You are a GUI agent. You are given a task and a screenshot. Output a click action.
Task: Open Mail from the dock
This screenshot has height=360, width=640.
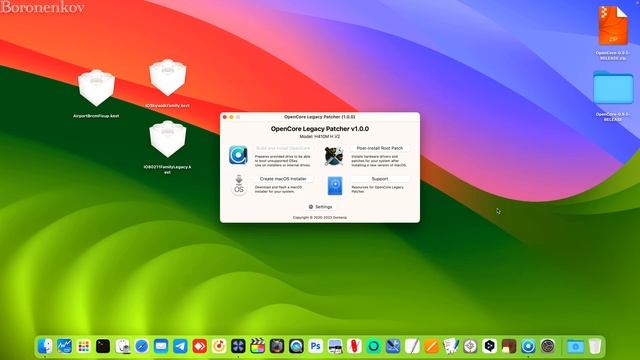[x=161, y=346]
